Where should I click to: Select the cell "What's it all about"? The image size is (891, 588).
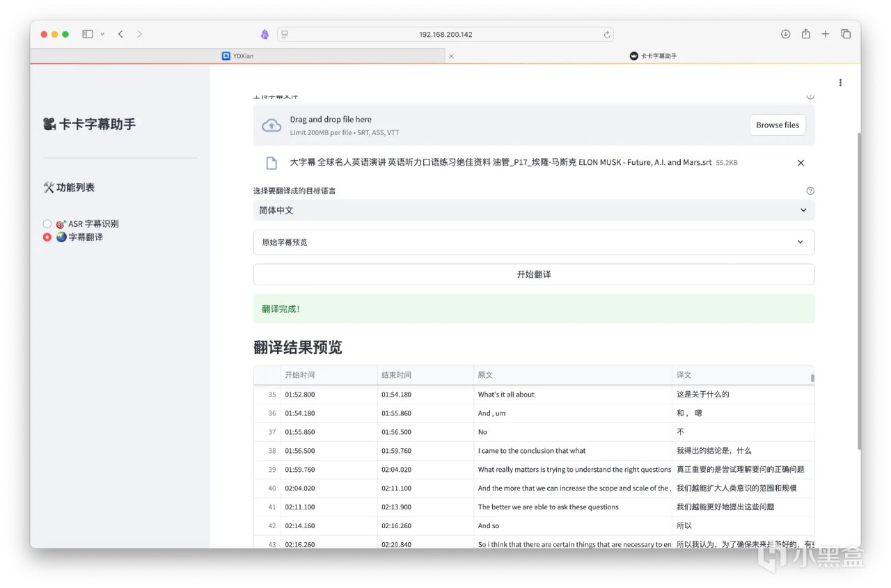point(573,395)
